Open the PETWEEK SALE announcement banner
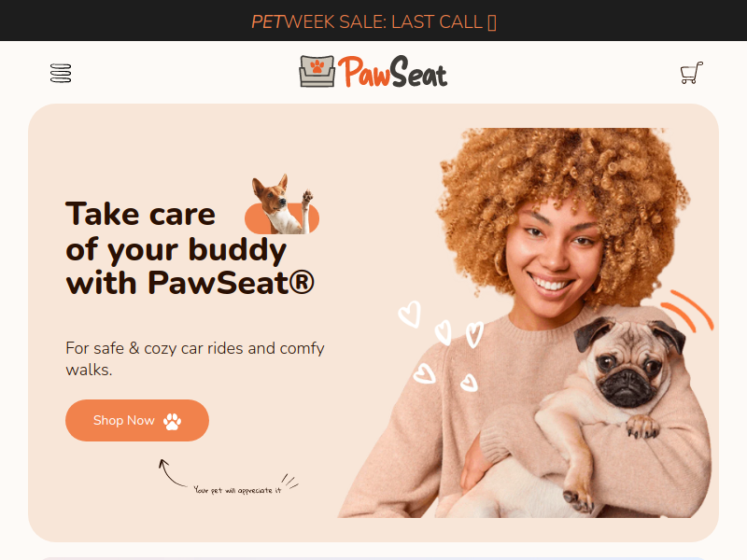This screenshot has width=747, height=560. pyautogui.click(x=373, y=21)
